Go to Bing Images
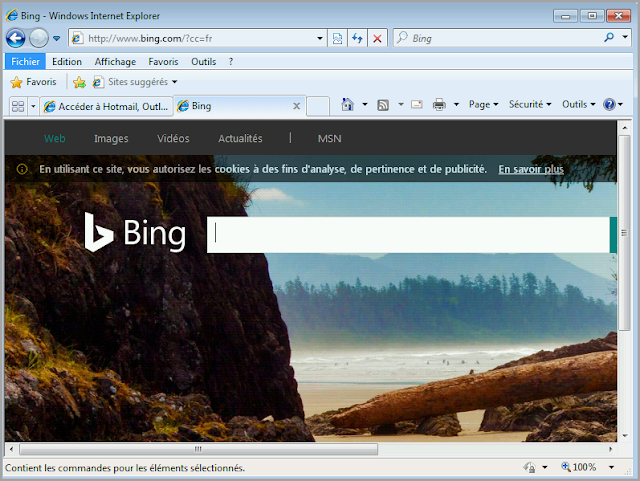Viewport: 640px width, 481px height. coord(111,138)
